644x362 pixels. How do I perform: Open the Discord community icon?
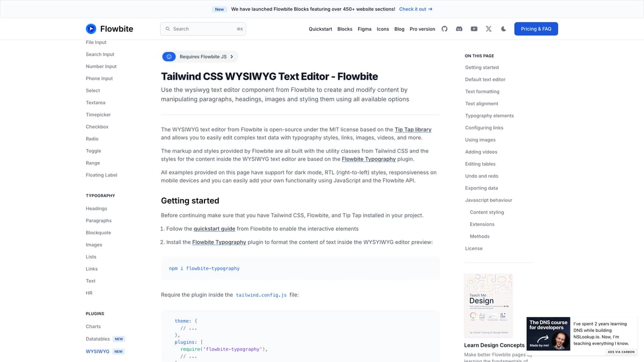pos(459,29)
